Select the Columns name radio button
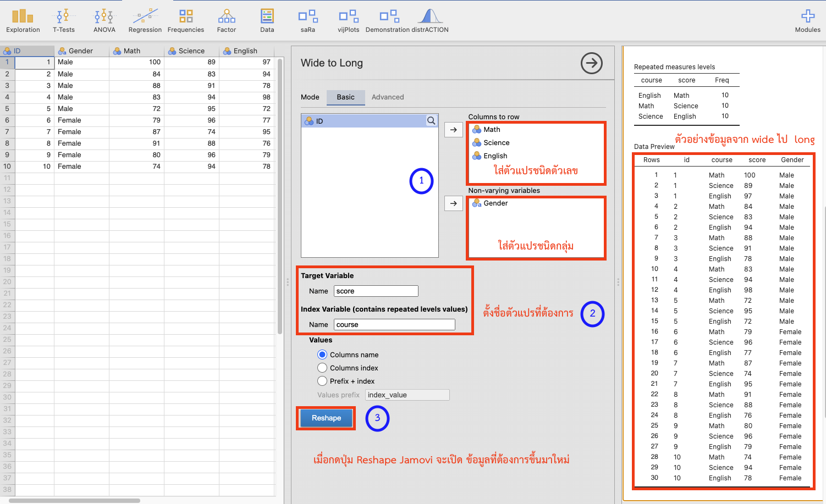 click(322, 355)
